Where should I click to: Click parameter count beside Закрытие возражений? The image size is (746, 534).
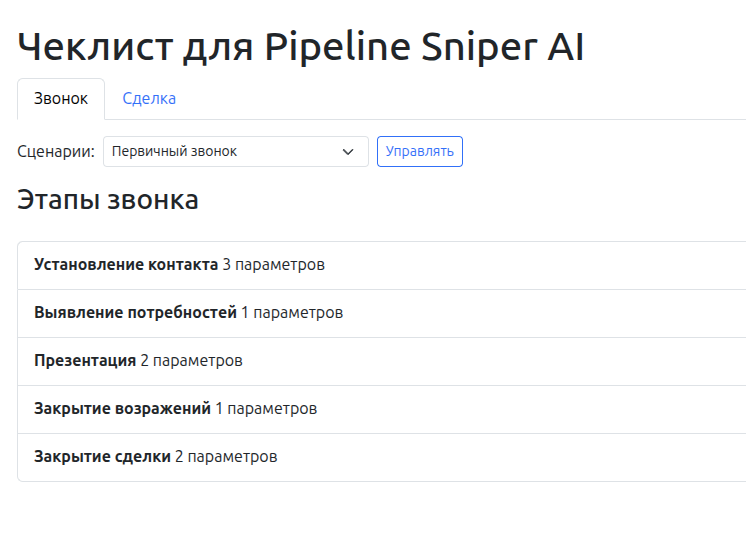pos(266,409)
